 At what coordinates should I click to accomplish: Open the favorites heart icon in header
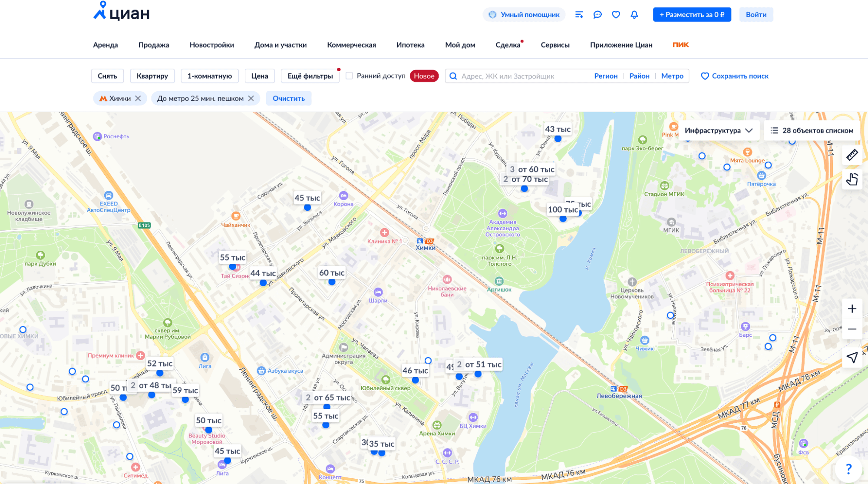click(x=616, y=15)
